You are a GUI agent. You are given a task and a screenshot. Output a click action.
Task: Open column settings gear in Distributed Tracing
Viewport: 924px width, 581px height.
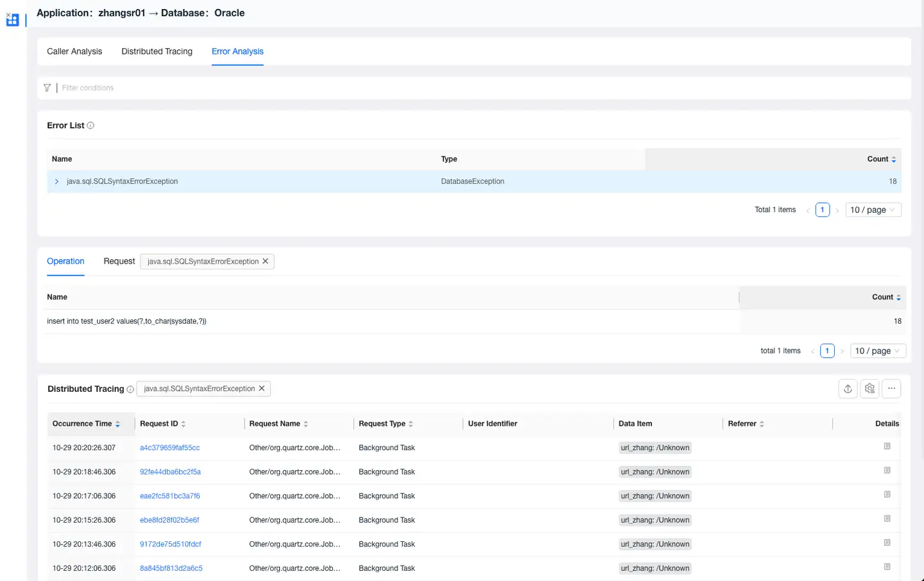coord(869,389)
